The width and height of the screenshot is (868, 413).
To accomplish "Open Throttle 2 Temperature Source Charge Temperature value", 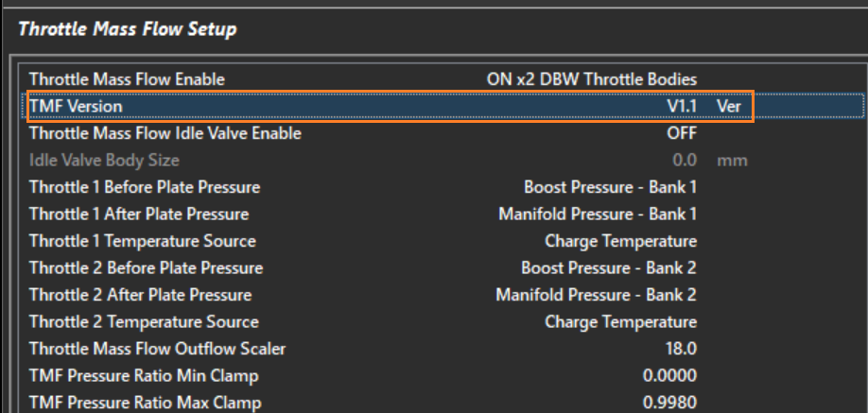I will tap(620, 322).
